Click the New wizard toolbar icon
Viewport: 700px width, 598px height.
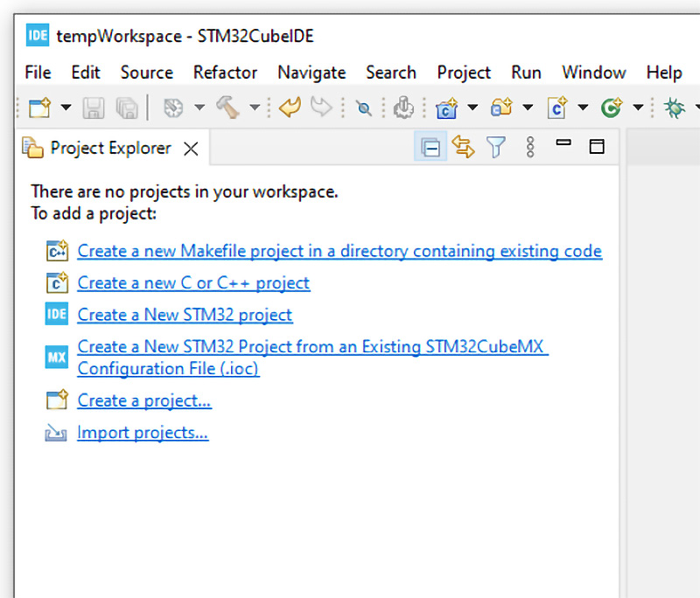pos(39,108)
